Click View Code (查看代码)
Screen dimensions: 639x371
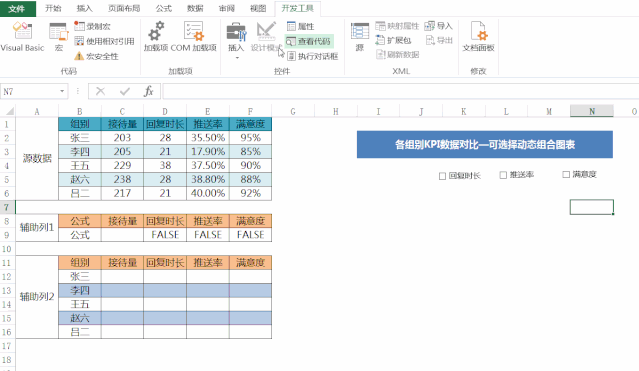[308, 41]
